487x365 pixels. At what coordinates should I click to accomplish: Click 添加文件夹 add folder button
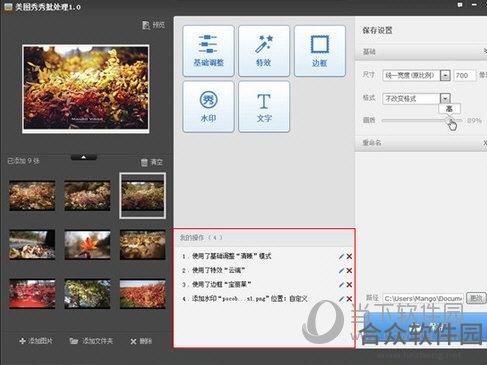(x=91, y=341)
